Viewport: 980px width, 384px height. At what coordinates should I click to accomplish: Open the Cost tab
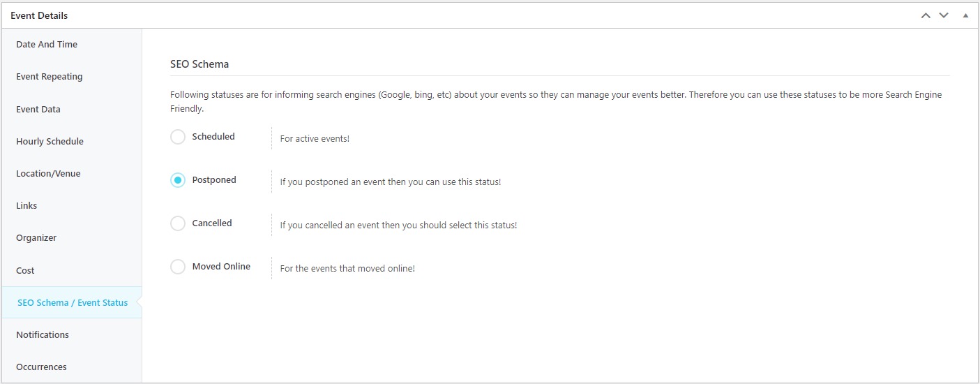click(x=72, y=270)
